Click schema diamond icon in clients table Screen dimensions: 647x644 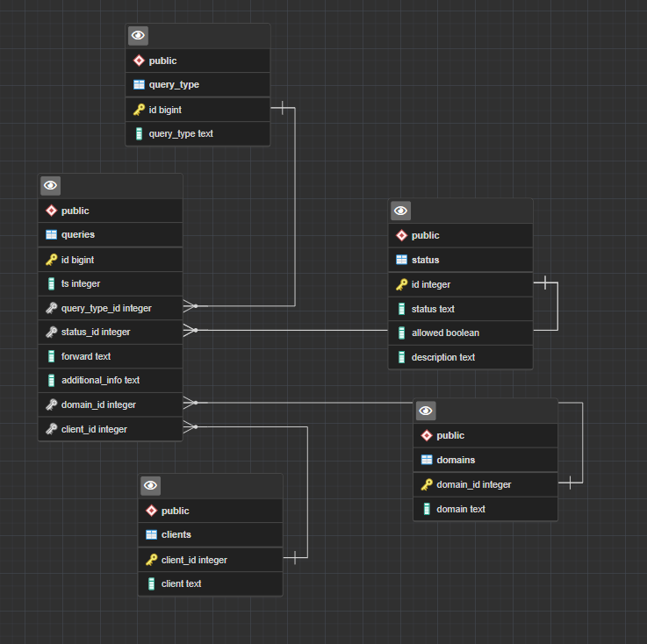click(151, 511)
